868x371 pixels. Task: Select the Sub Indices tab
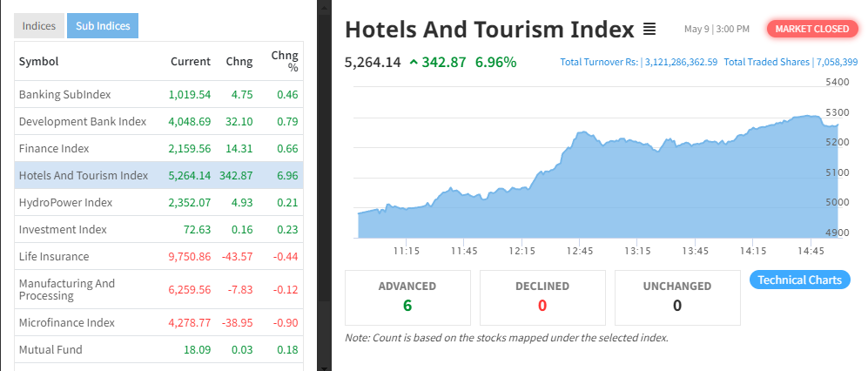(x=103, y=26)
